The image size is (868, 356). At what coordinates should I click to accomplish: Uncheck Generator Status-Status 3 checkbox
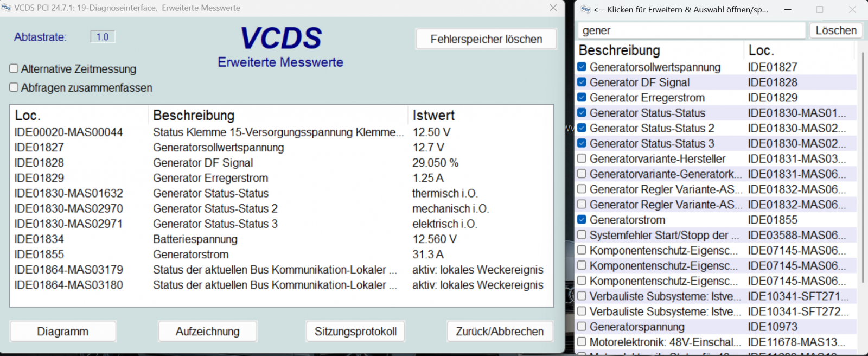[582, 143]
